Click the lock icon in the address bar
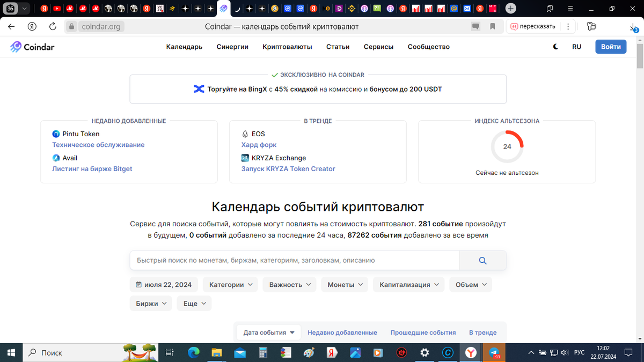Image resolution: width=644 pixels, height=362 pixels. pos(72,26)
